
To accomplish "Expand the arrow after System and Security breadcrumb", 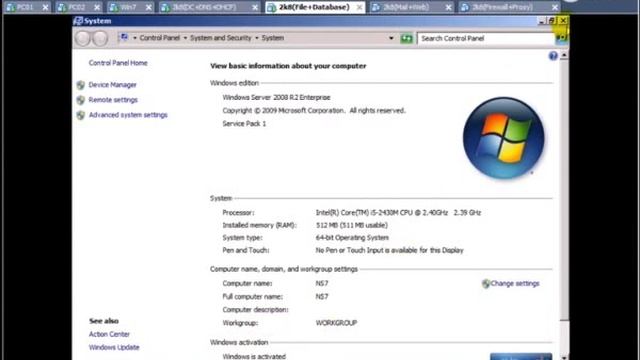I will pos(257,38).
